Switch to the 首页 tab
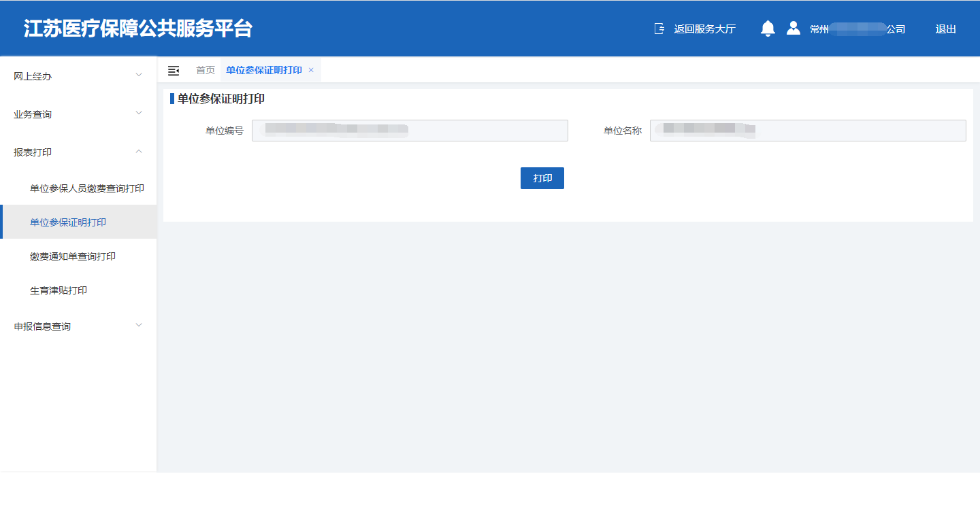The height and width of the screenshot is (508, 980). 205,70
